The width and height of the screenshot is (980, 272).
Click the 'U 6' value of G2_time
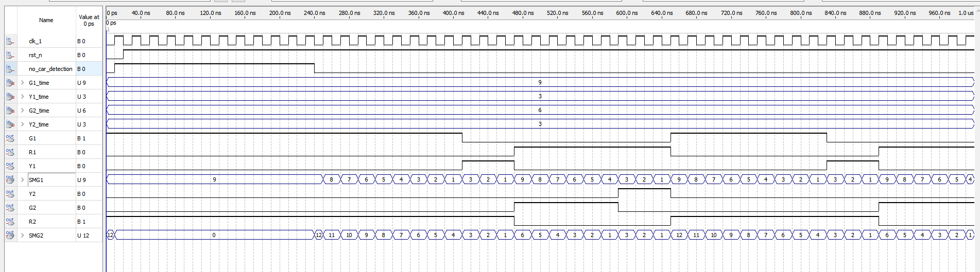tap(81, 111)
